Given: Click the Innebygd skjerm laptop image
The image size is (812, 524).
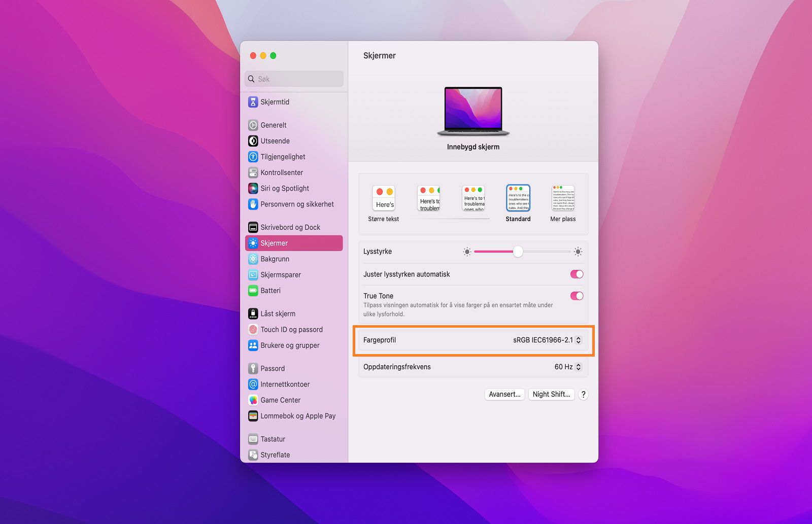Looking at the screenshot, I should click(x=473, y=111).
